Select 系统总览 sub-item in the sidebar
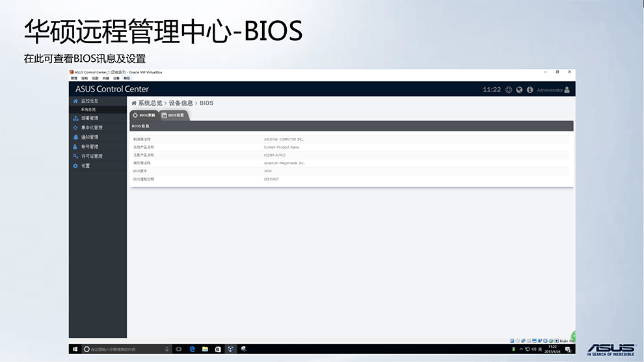This screenshot has width=644, height=362. (88, 110)
